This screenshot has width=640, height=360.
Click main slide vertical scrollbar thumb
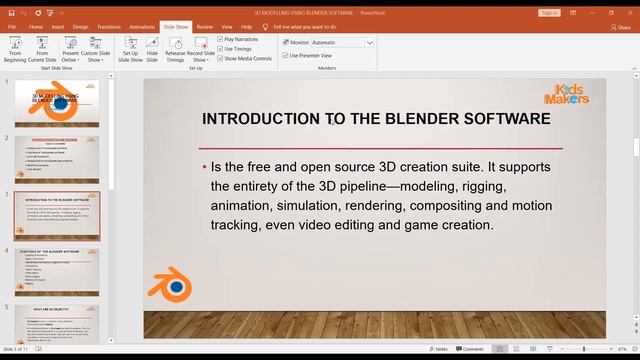636,147
